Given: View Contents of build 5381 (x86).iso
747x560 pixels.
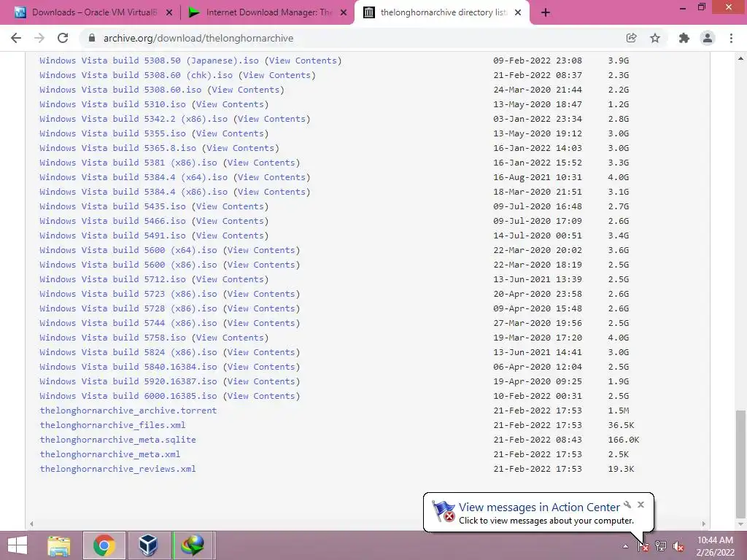Looking at the screenshot, I should 261,163.
